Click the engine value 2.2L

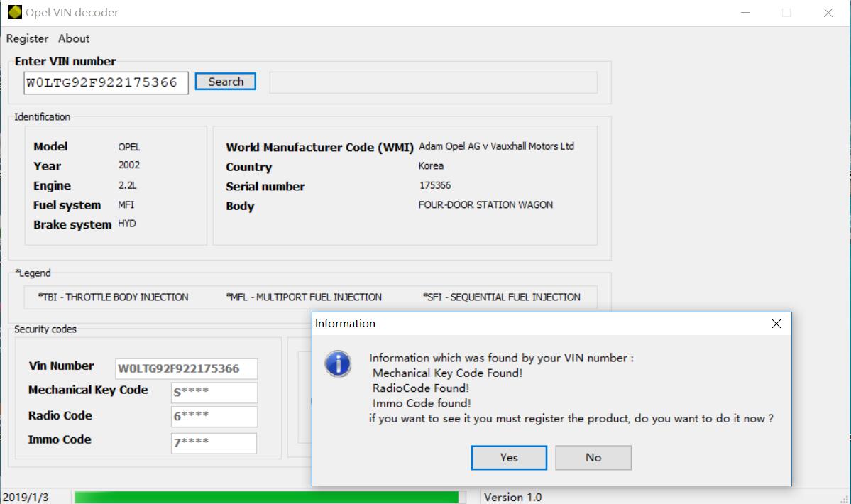coord(128,185)
